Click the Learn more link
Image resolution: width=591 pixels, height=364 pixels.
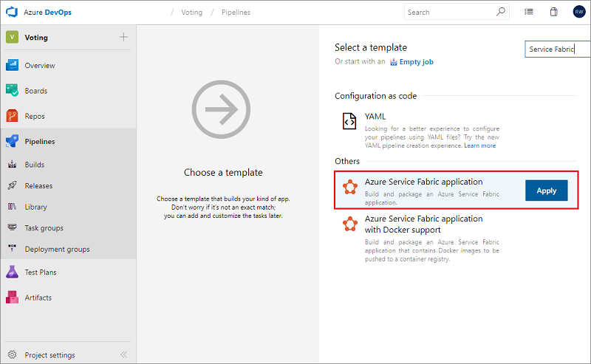coord(479,145)
